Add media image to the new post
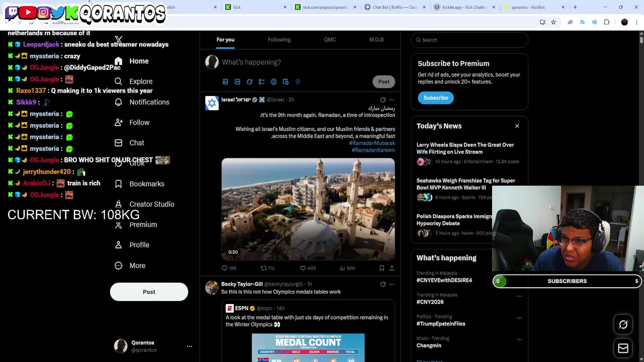644x362 pixels. (225, 82)
